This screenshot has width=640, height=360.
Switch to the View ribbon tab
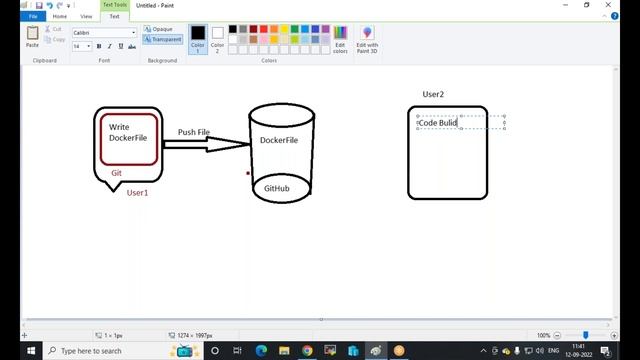(86, 16)
